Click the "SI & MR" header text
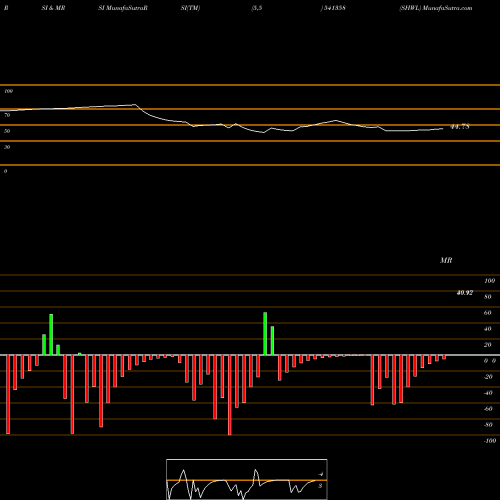Screen dimensions: 500x500 [x=53, y=8]
